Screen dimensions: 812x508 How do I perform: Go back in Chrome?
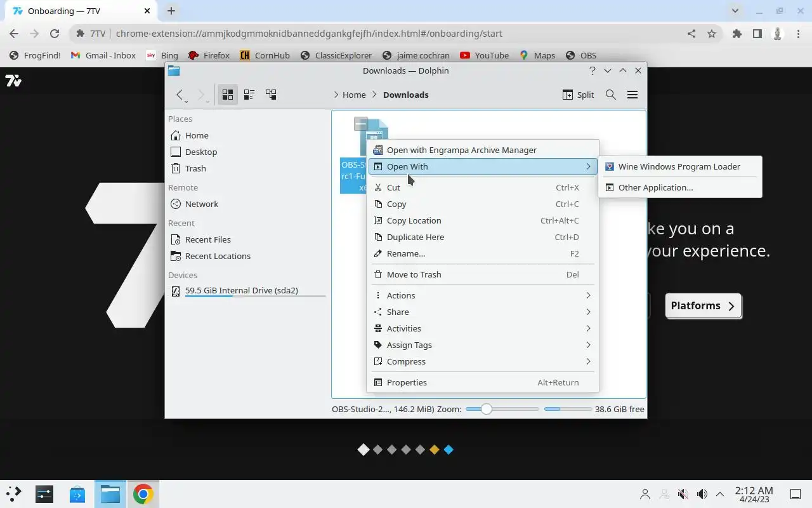click(x=14, y=34)
